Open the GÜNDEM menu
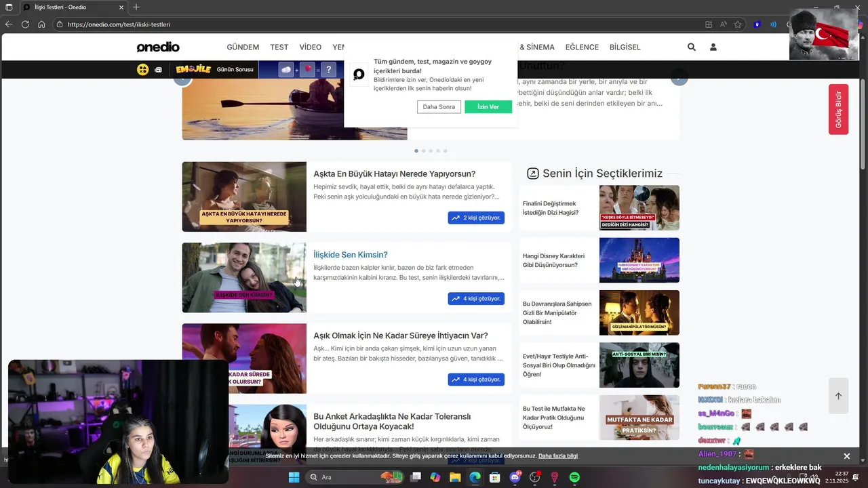This screenshot has height=488, width=868. pos(243,47)
